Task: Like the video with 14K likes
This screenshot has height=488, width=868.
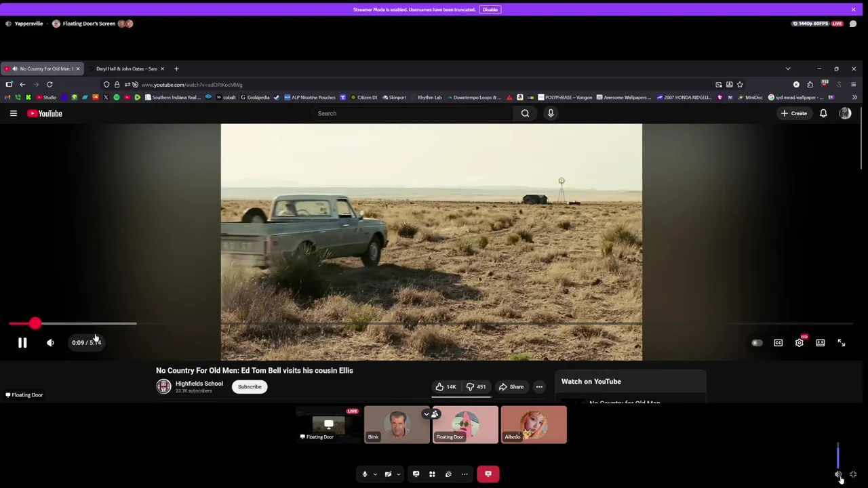Action: pos(446,387)
